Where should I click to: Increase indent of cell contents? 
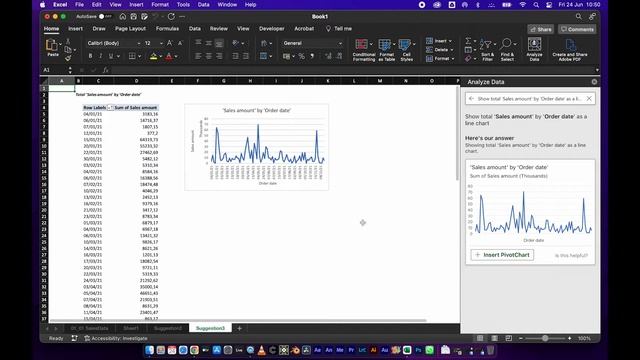246,56
